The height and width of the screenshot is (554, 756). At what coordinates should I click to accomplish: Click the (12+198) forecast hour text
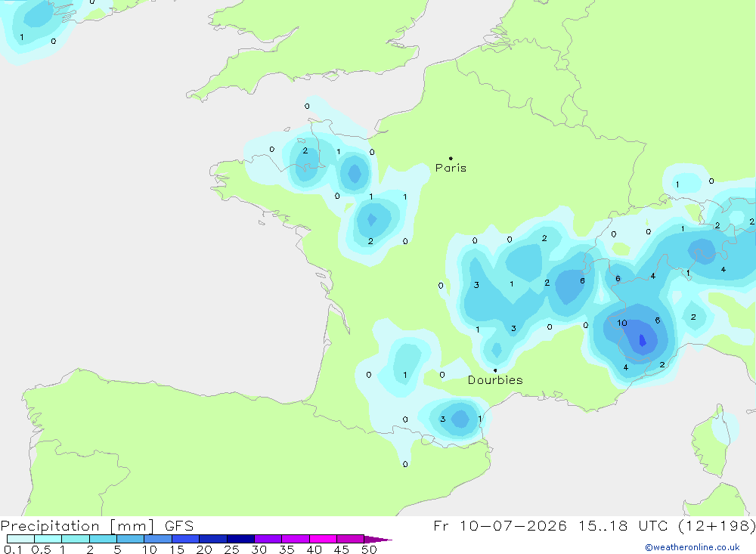717,525
